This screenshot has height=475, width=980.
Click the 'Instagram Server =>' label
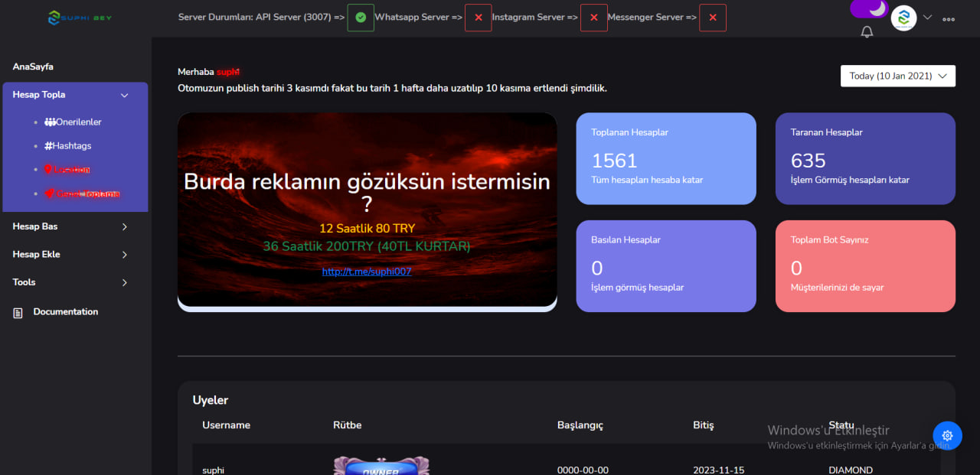(535, 17)
